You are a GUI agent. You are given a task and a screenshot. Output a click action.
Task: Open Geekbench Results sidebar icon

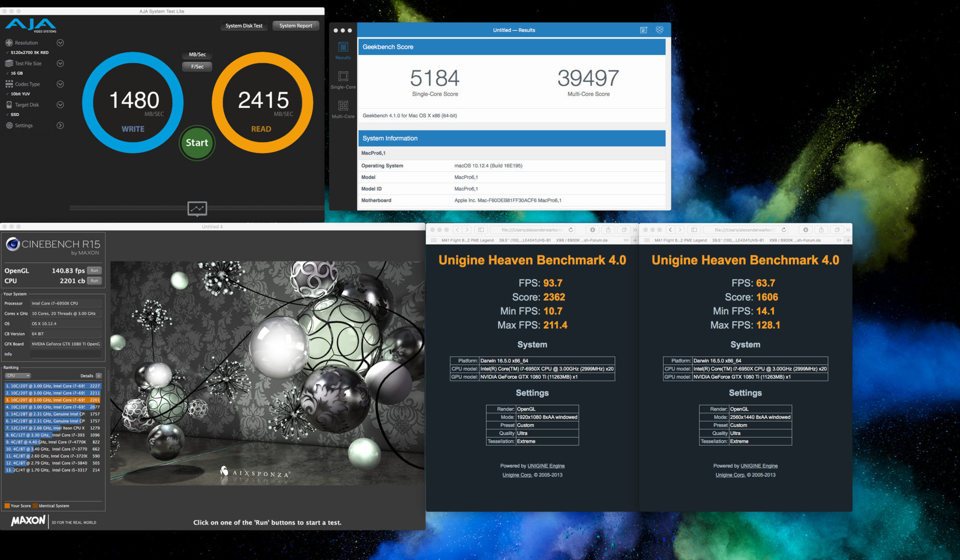coord(343,47)
